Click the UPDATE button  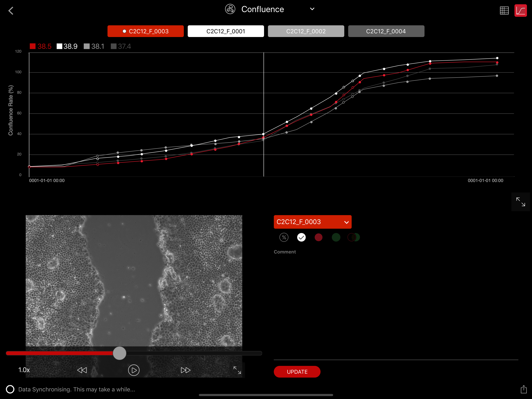297,372
